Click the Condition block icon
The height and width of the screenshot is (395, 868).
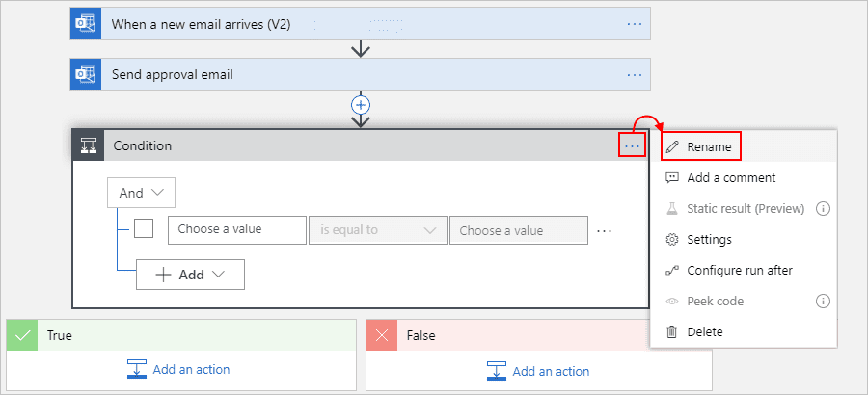click(89, 145)
